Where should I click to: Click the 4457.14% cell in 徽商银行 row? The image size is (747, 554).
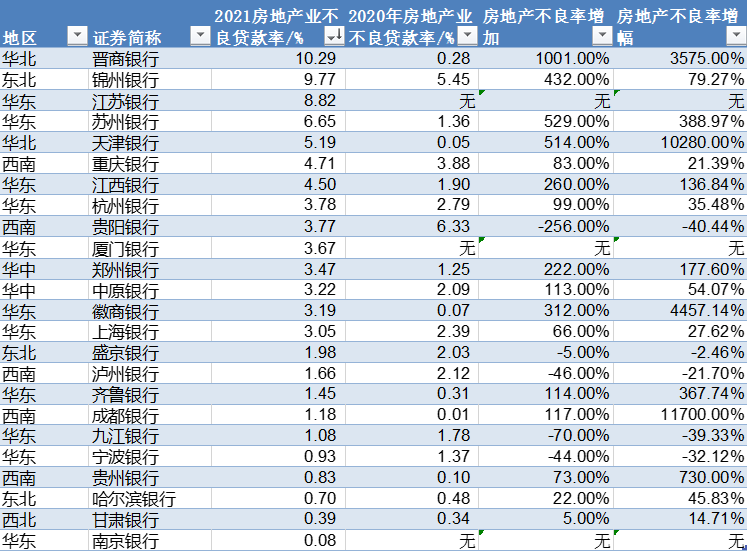point(680,310)
